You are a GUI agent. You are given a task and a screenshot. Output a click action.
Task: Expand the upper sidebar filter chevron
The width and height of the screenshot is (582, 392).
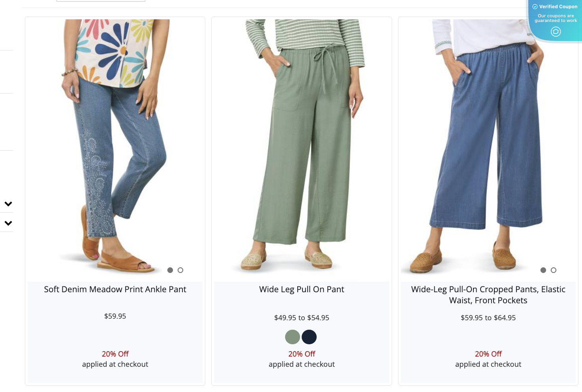(x=8, y=203)
